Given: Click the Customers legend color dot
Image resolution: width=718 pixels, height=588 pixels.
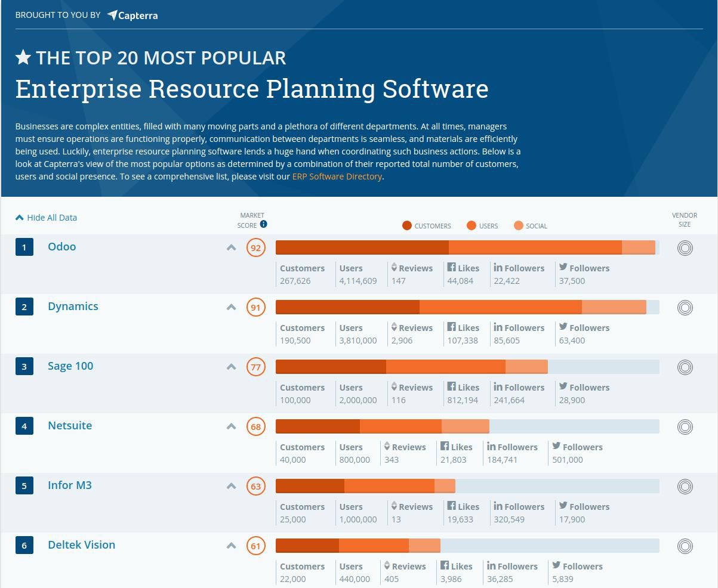Looking at the screenshot, I should click(x=407, y=225).
